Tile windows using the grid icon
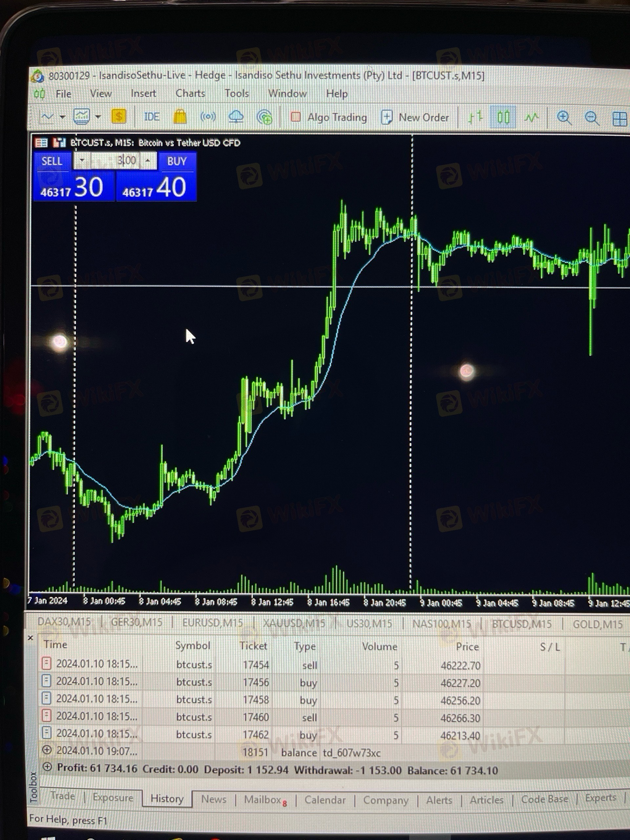This screenshot has height=840, width=630. point(620,119)
